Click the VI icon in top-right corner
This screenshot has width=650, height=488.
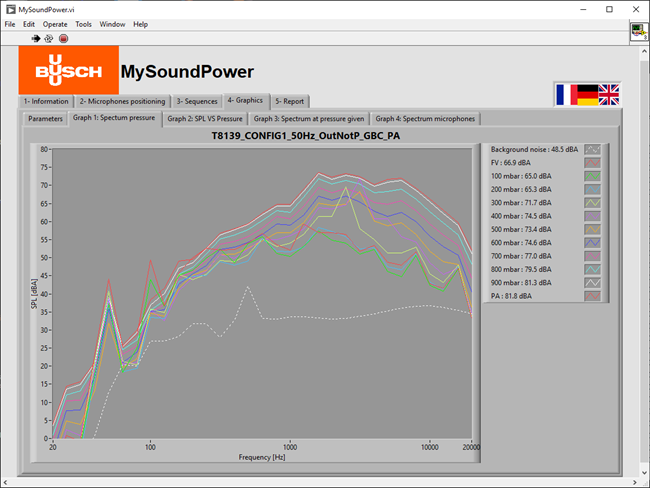pyautogui.click(x=638, y=32)
